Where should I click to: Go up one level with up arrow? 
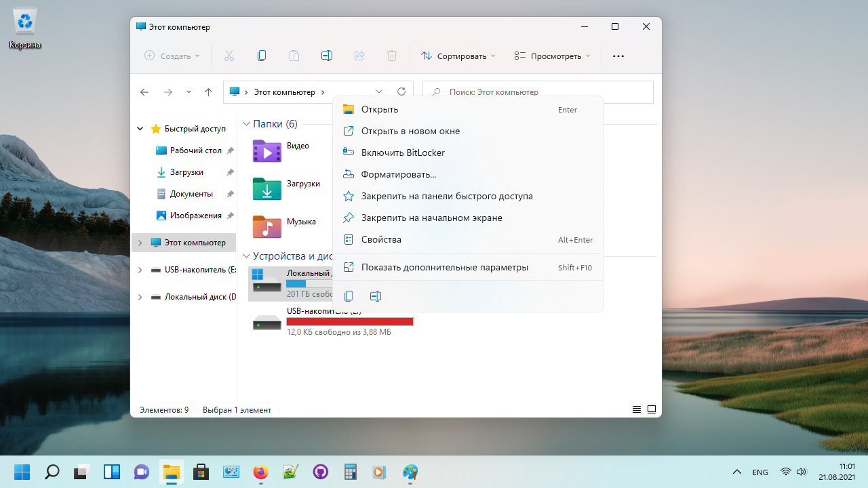(x=208, y=92)
